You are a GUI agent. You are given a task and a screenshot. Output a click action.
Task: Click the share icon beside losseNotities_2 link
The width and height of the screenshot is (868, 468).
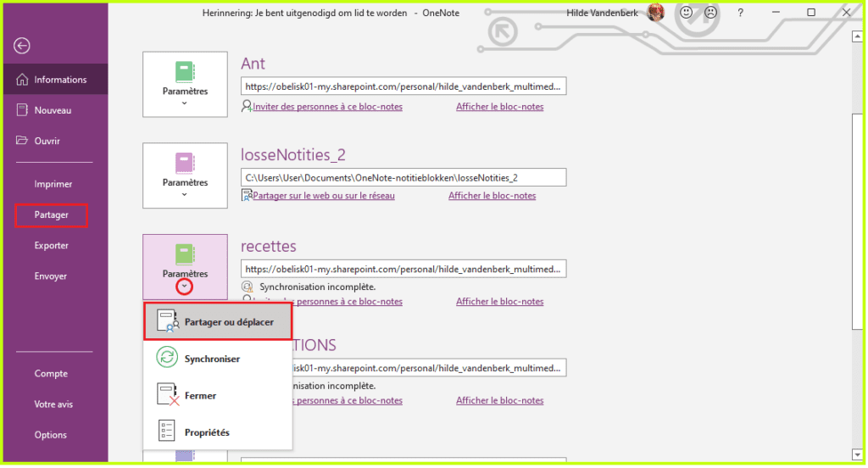[x=247, y=195]
